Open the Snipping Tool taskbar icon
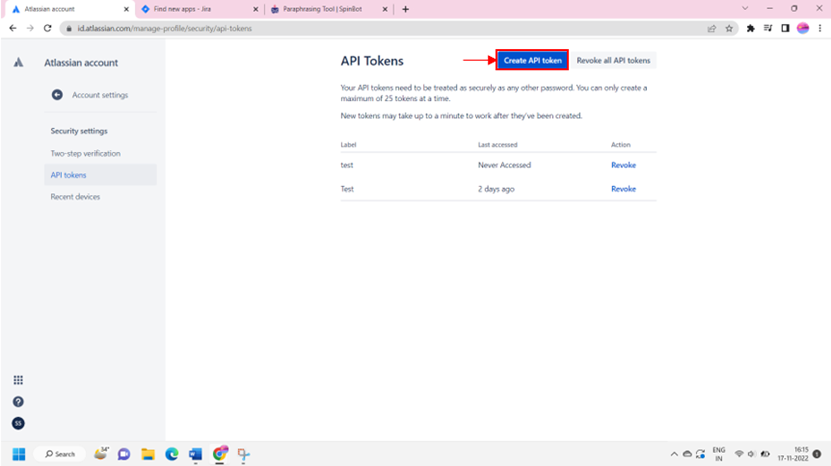The height and width of the screenshot is (466, 831). (243, 454)
